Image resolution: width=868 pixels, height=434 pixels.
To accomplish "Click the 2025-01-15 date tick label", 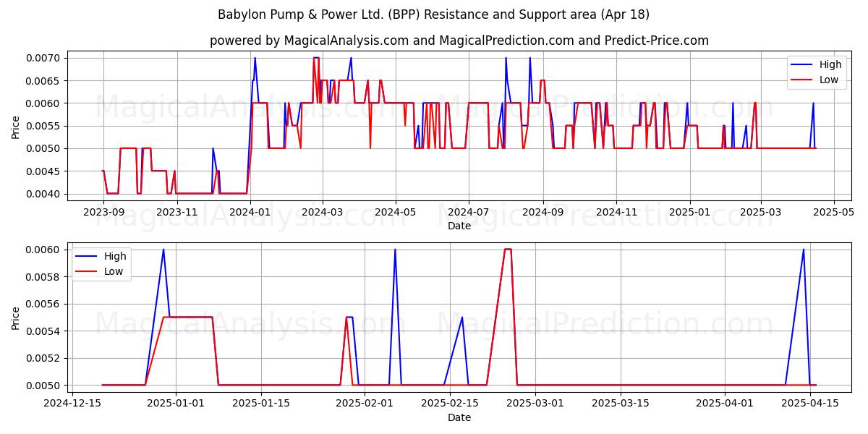I will [x=261, y=404].
